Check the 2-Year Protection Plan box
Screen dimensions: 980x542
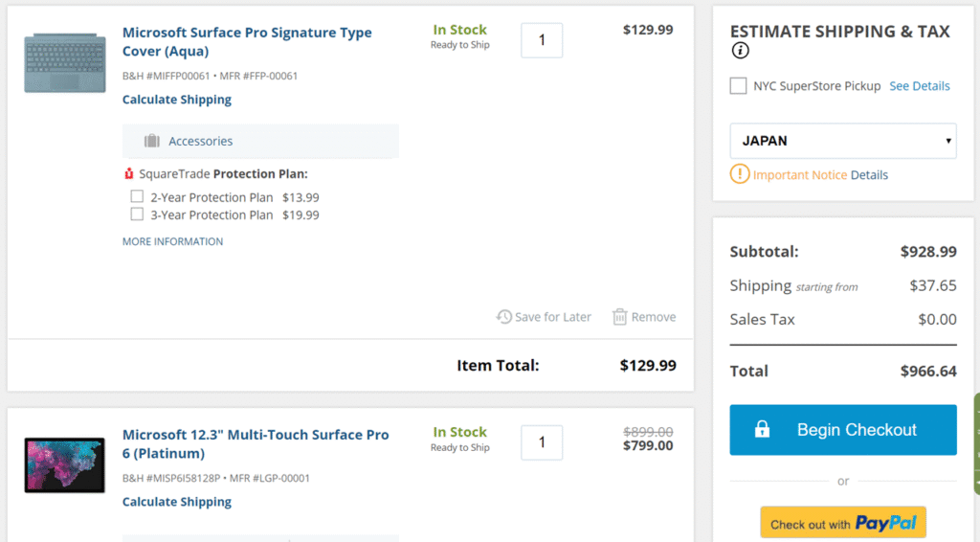137,196
